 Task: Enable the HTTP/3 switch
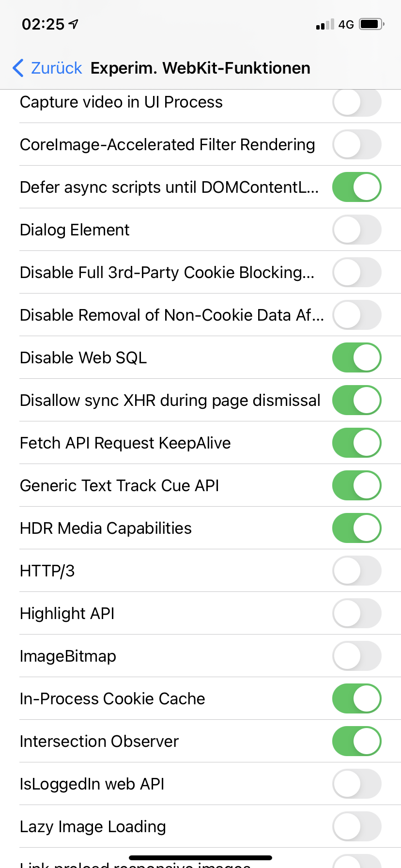(x=356, y=571)
